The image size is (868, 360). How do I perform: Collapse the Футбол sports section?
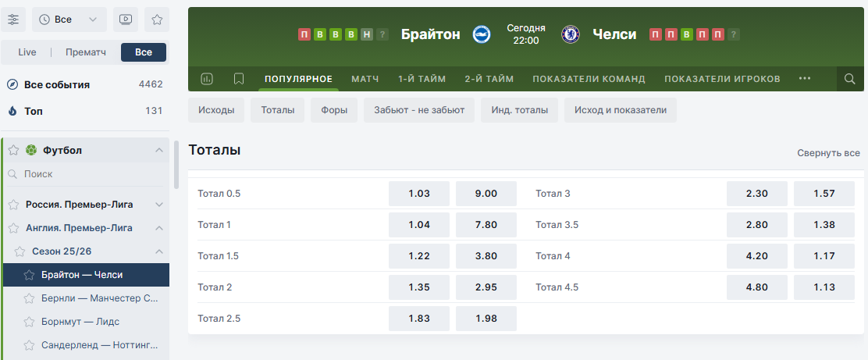click(x=158, y=150)
